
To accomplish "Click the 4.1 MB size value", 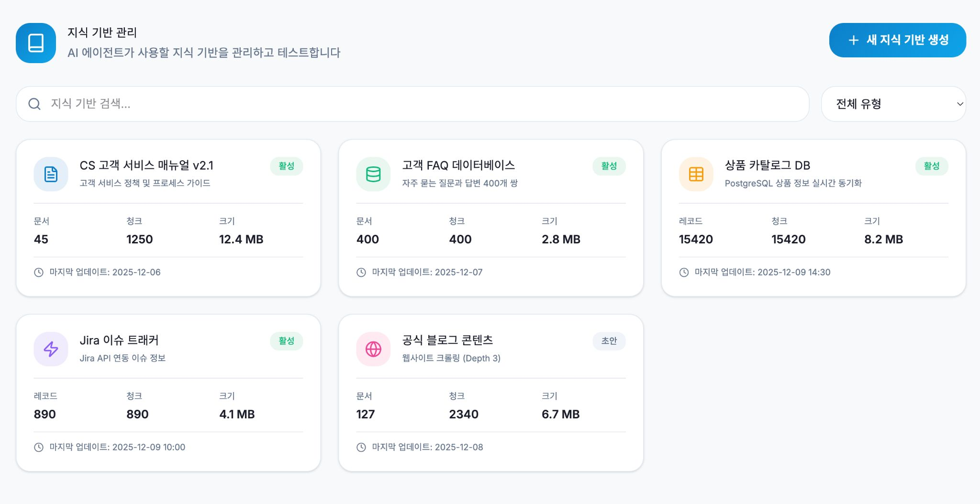I will [237, 414].
